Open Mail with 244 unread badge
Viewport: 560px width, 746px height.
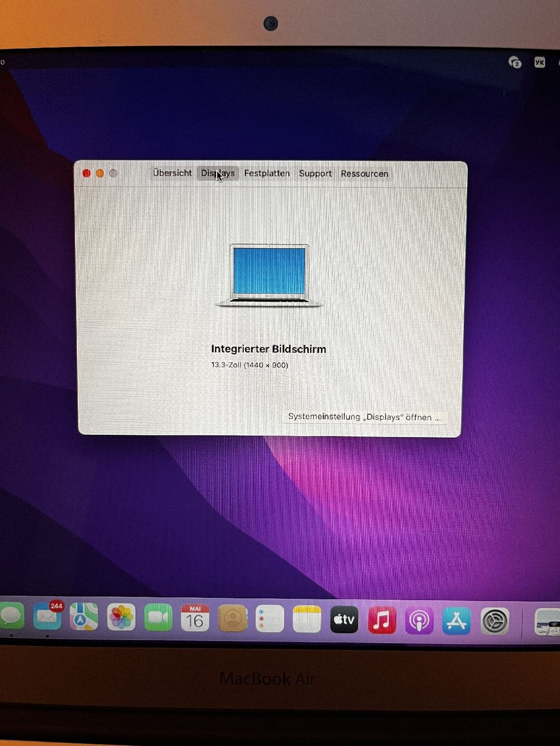tap(48, 617)
